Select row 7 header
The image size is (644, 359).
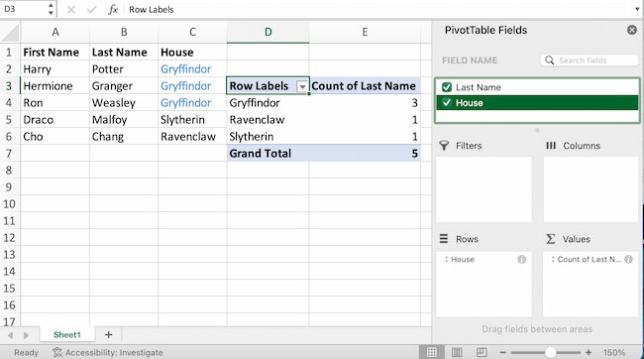pyautogui.click(x=10, y=154)
